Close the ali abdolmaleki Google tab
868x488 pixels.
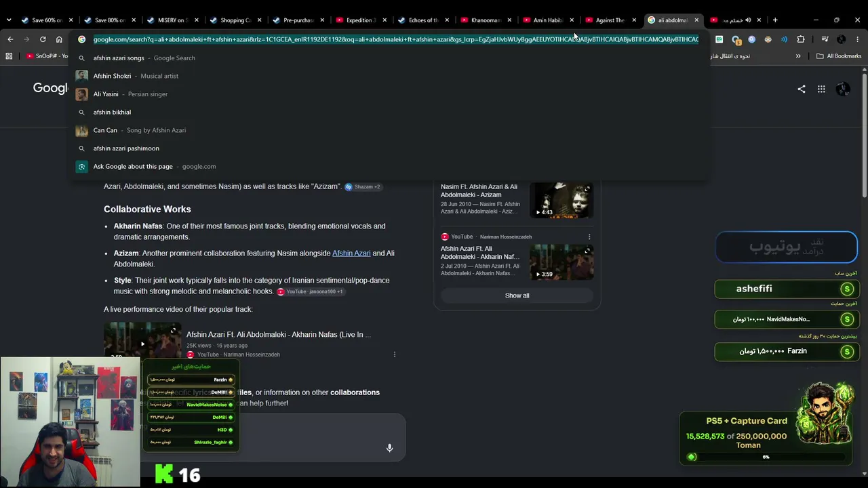[x=696, y=20]
